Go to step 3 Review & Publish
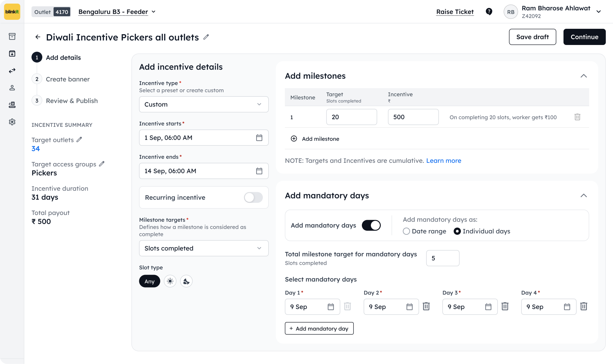 [65, 101]
